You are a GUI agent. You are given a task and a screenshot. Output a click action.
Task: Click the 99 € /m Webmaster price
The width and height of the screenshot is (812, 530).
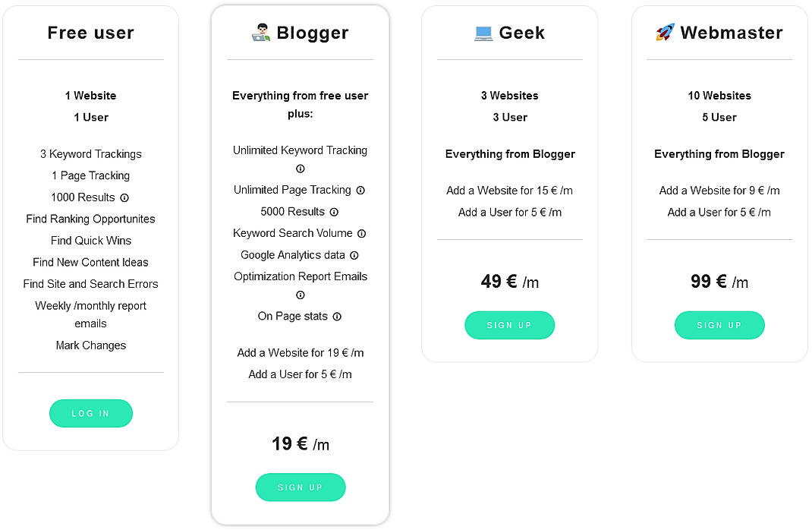click(719, 281)
